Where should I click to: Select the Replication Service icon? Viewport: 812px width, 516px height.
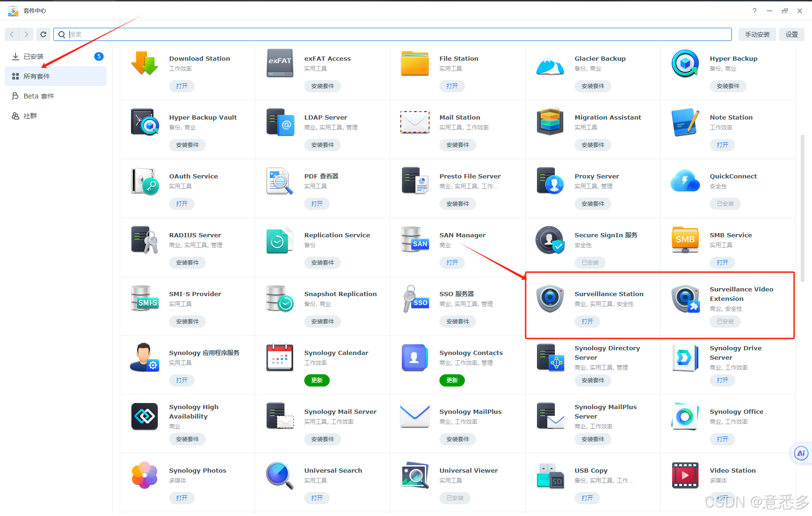280,240
